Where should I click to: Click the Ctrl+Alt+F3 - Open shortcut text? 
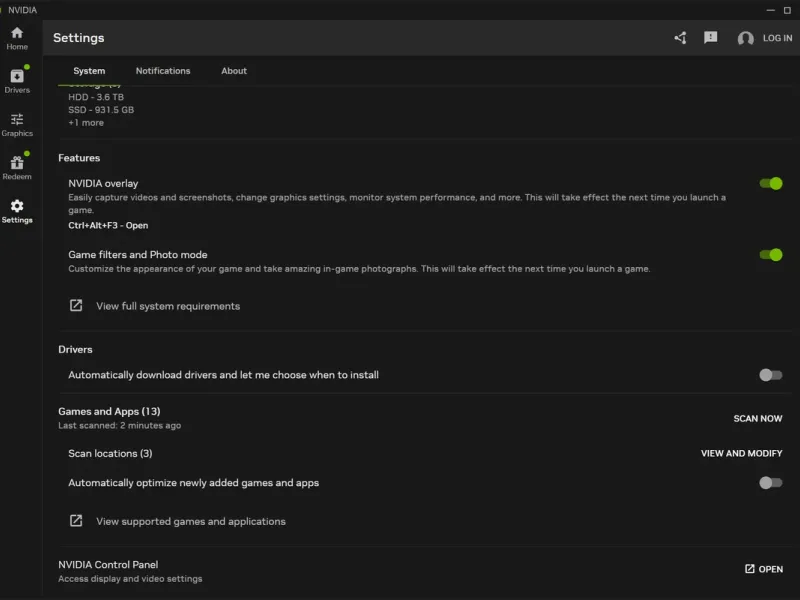pyautogui.click(x=108, y=226)
